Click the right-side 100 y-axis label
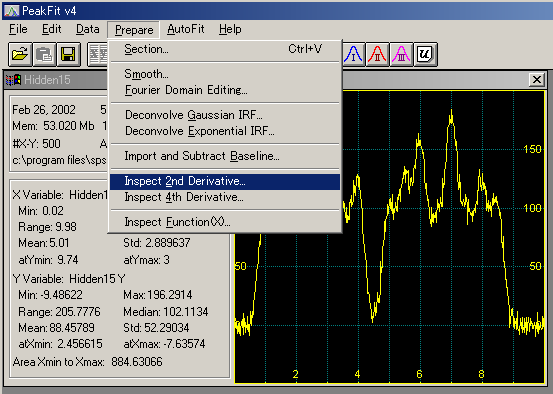Image resolution: width=553 pixels, height=394 pixels. (533, 208)
